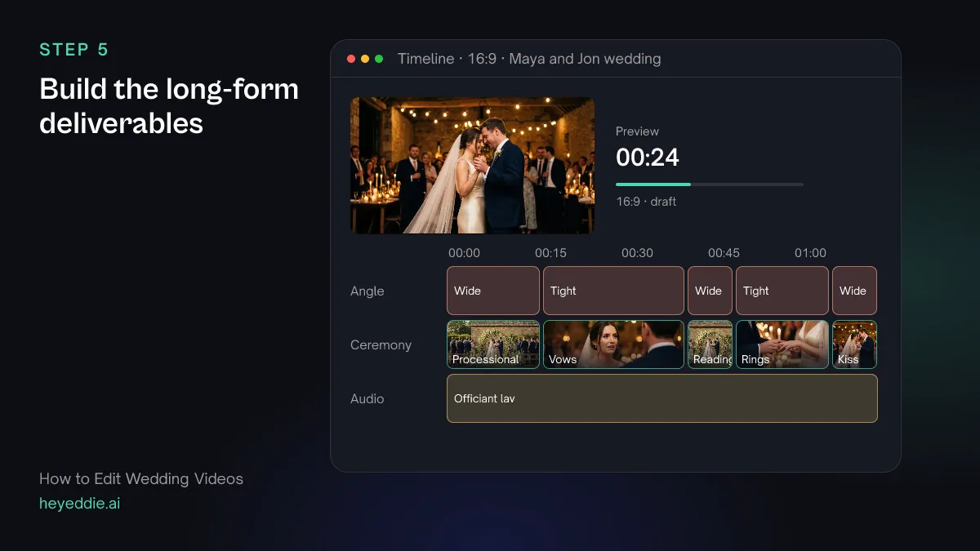The height and width of the screenshot is (551, 980).
Task: Click the Audio track label
Action: pyautogui.click(x=367, y=399)
